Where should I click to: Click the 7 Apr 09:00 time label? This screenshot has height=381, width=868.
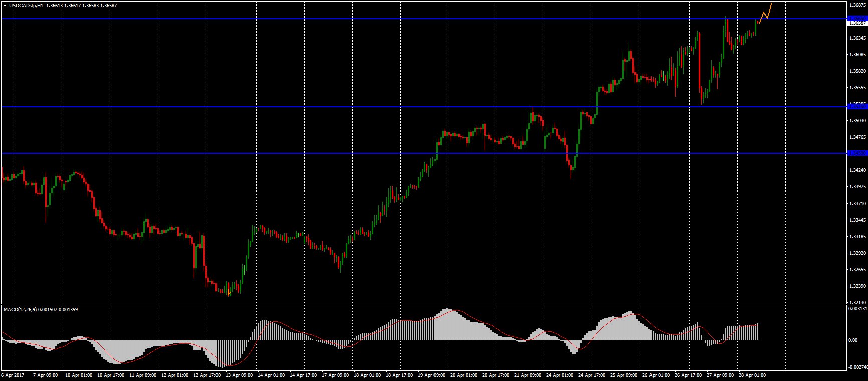pos(45,375)
